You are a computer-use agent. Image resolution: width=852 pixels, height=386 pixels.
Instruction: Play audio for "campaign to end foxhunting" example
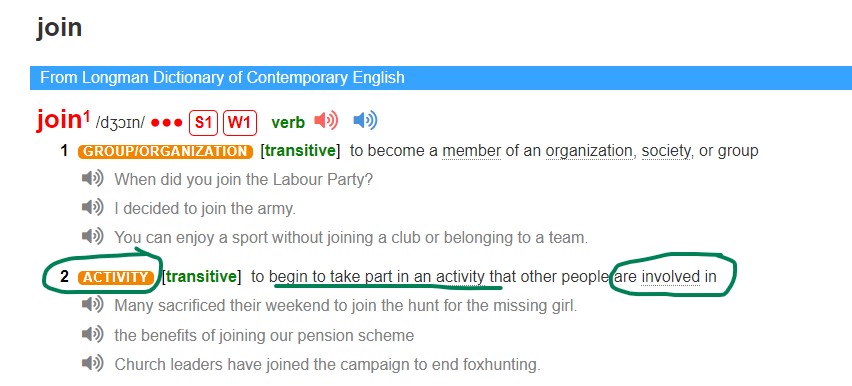point(92,363)
